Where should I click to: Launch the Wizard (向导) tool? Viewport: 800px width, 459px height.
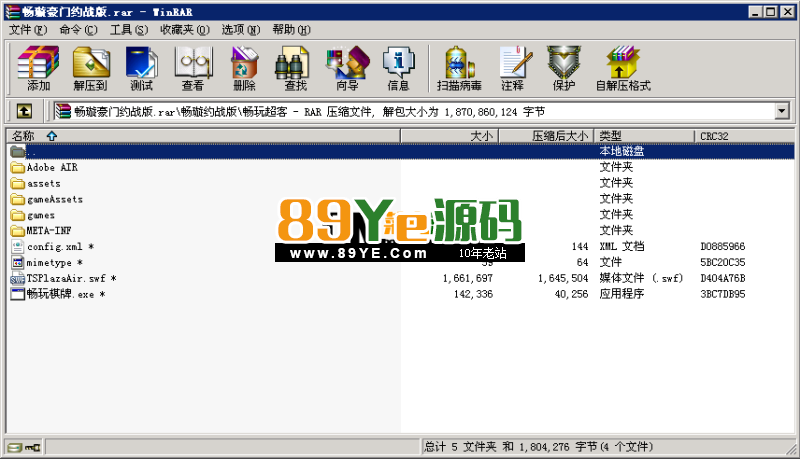coord(347,68)
